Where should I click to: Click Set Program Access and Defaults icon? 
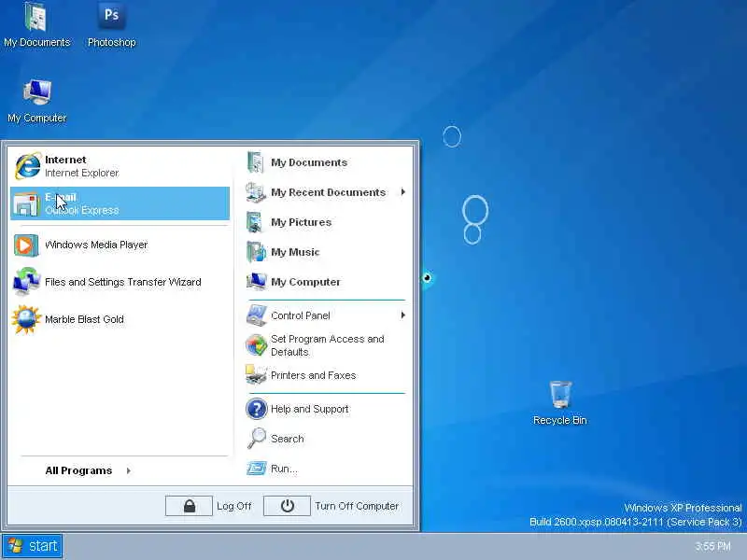256,345
